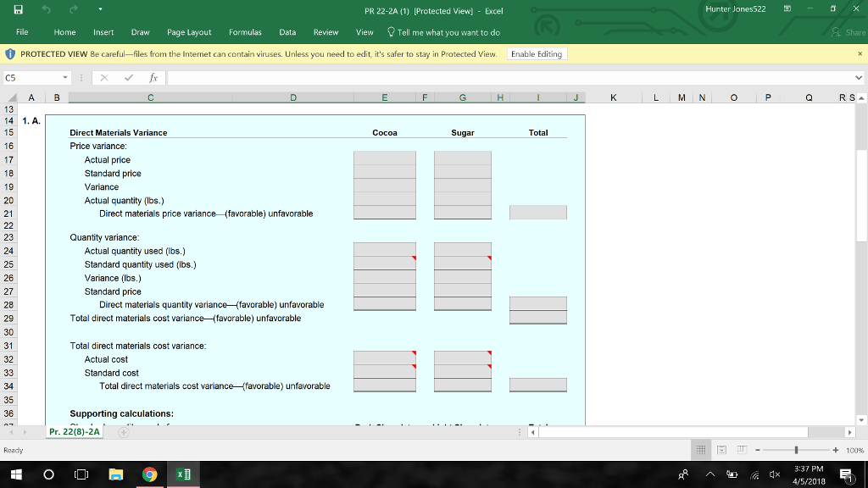Switch to Normal view icon
Screen dimensions: 868x488
[701, 450]
